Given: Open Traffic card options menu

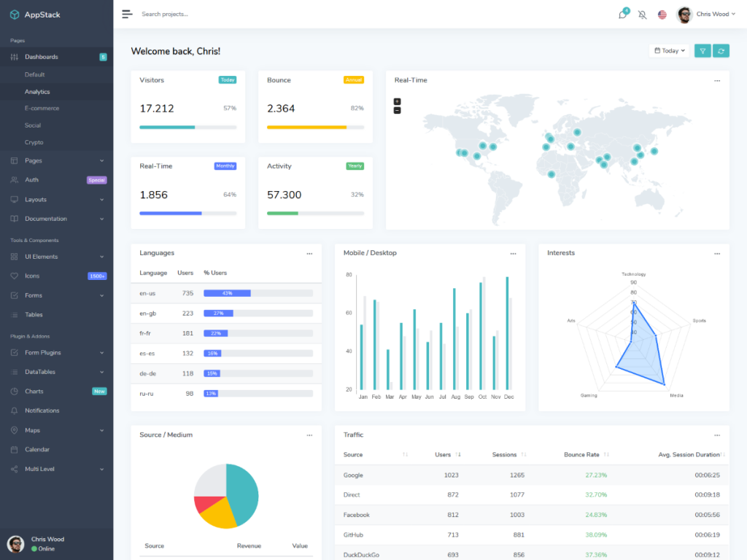Looking at the screenshot, I should pos(717,435).
